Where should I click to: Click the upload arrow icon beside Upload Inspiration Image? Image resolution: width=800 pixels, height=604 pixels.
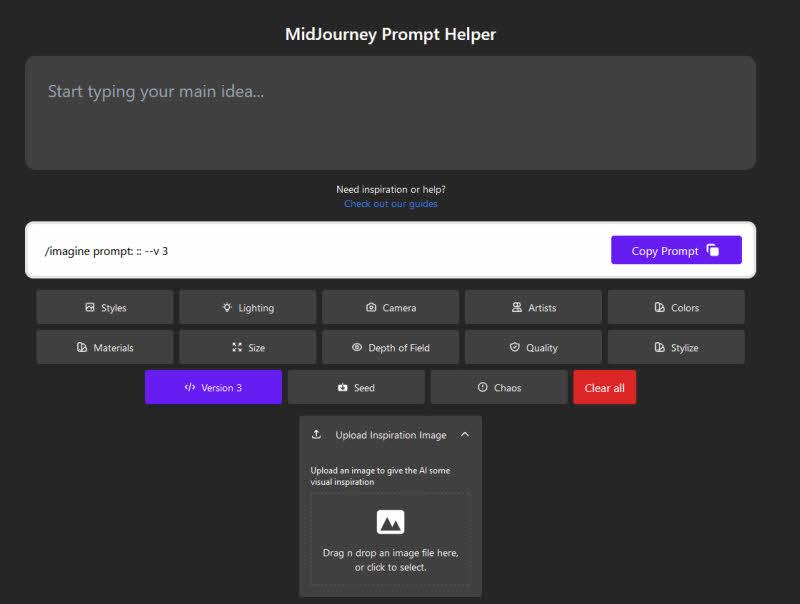316,435
